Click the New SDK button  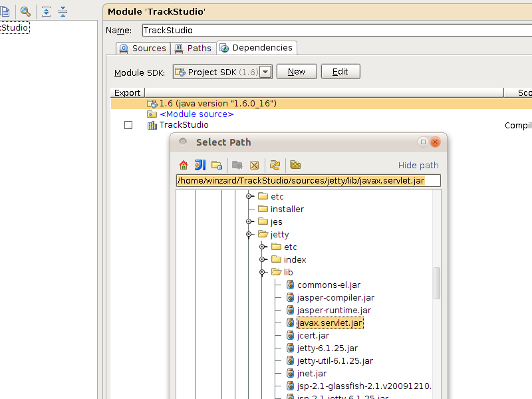(297, 72)
